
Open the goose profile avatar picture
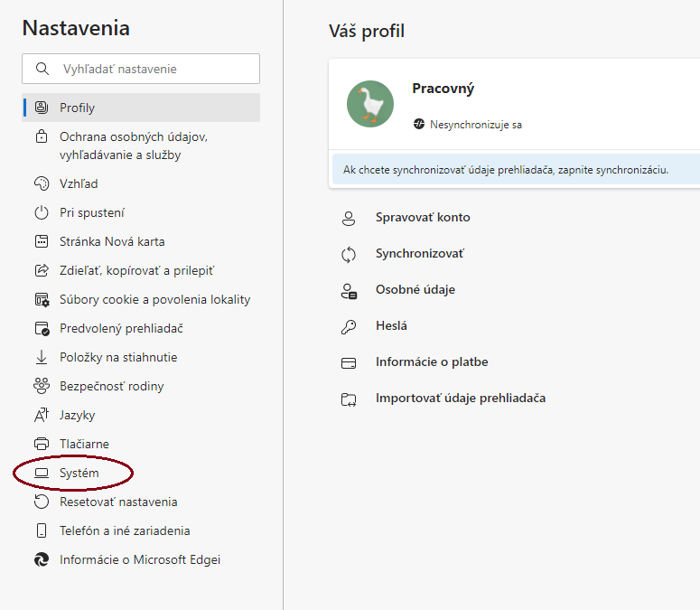pyautogui.click(x=370, y=104)
